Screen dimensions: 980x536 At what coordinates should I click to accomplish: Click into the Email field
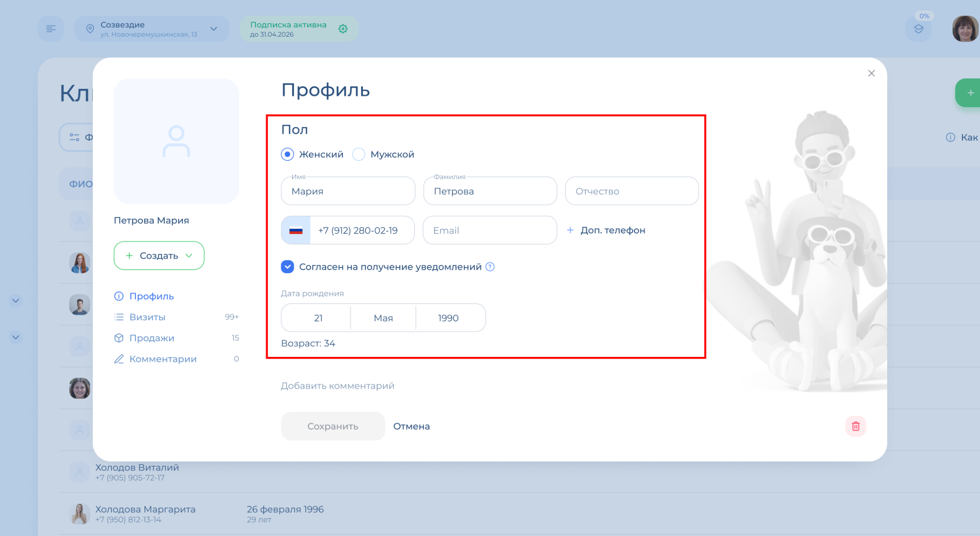tap(490, 230)
